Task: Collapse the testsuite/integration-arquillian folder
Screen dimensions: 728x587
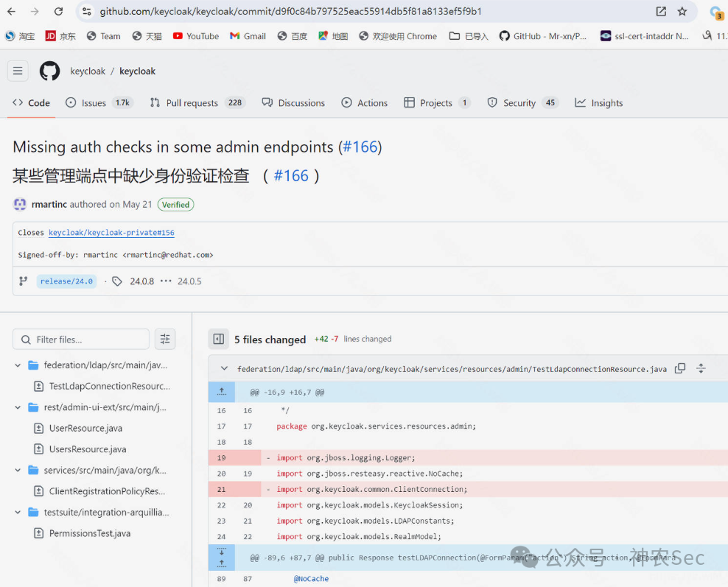Action: click(x=18, y=513)
